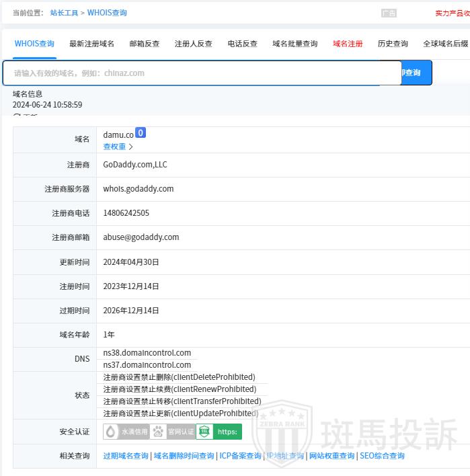Click the 水滴信用 security badge icon
The height and width of the screenshot is (476, 470).
pos(126,432)
